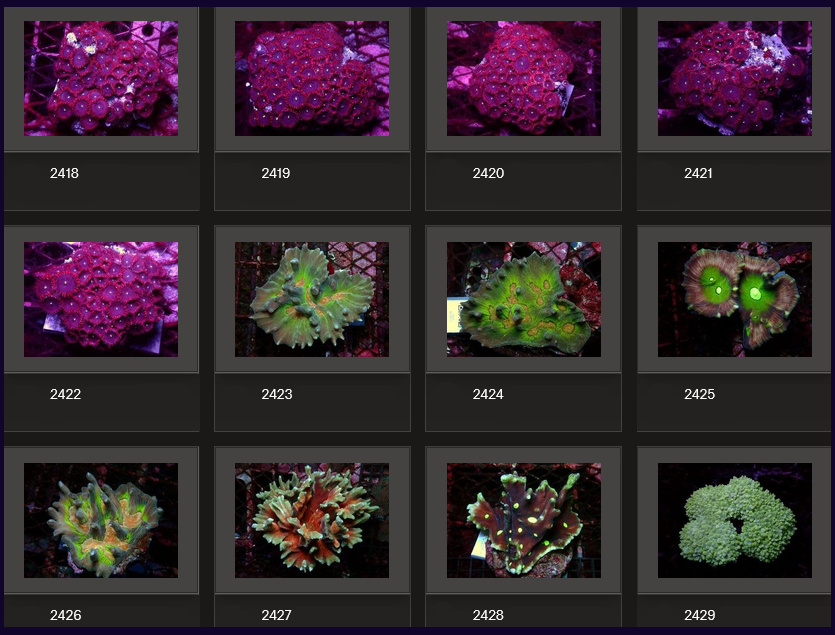835x635 pixels.
Task: Open coral thumbnail numbered 2419
Action: pos(312,78)
